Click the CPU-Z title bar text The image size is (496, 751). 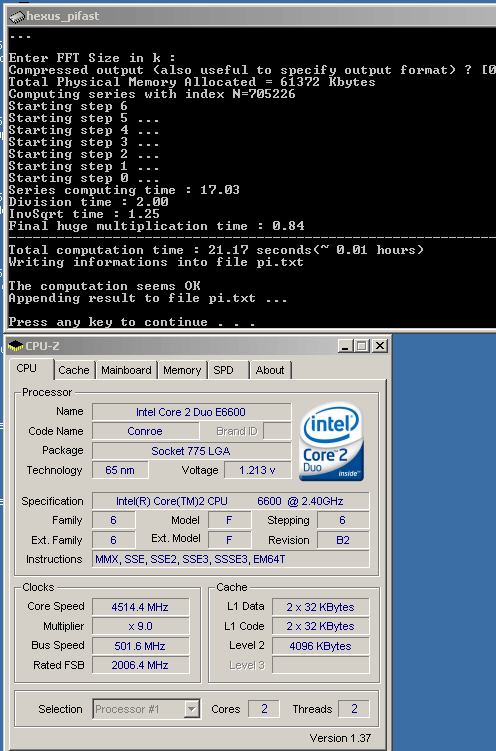[43, 346]
